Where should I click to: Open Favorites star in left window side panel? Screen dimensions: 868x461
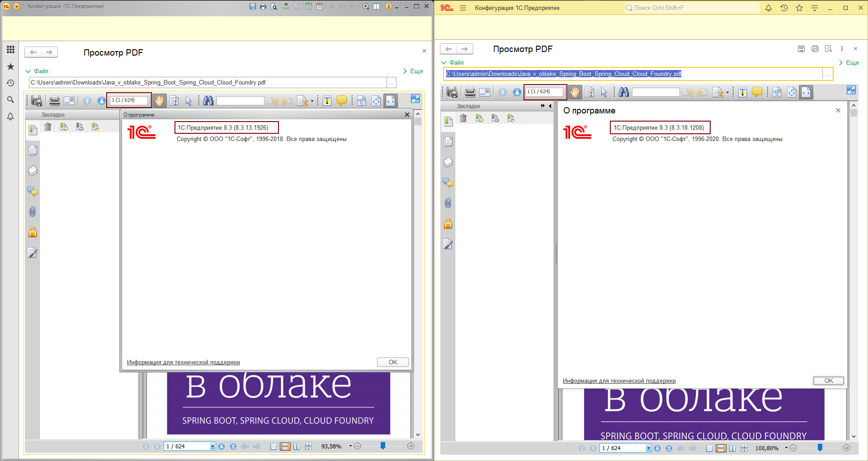tap(10, 66)
